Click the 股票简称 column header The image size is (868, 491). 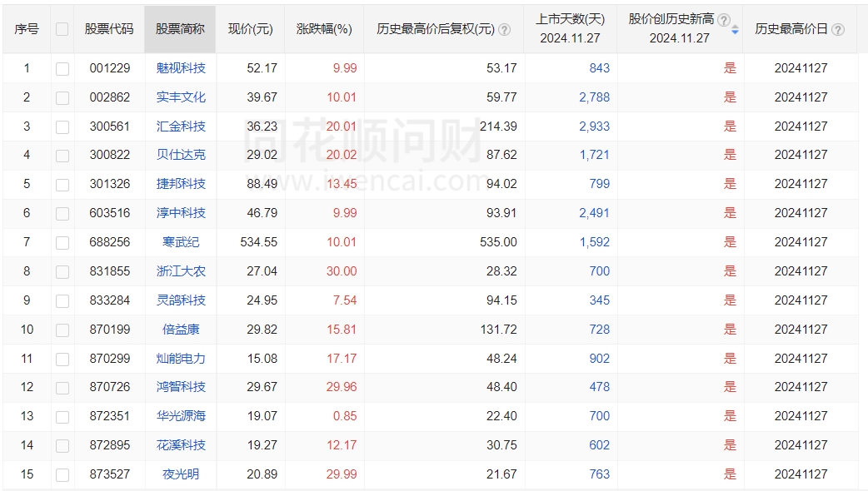pos(180,29)
